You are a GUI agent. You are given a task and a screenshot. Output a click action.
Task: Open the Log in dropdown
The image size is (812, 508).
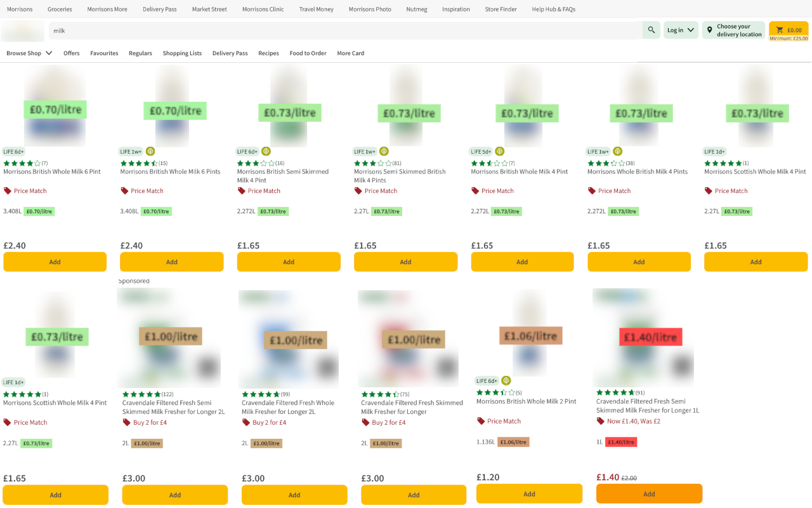pos(681,30)
